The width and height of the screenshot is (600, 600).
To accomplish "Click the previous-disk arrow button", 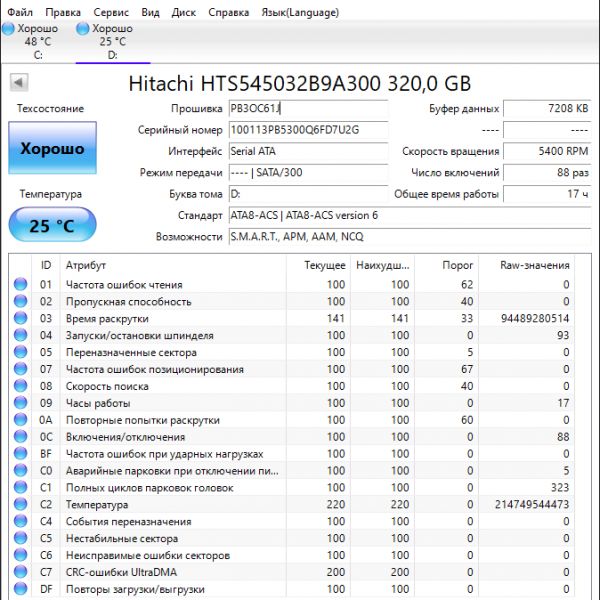I will (19, 83).
